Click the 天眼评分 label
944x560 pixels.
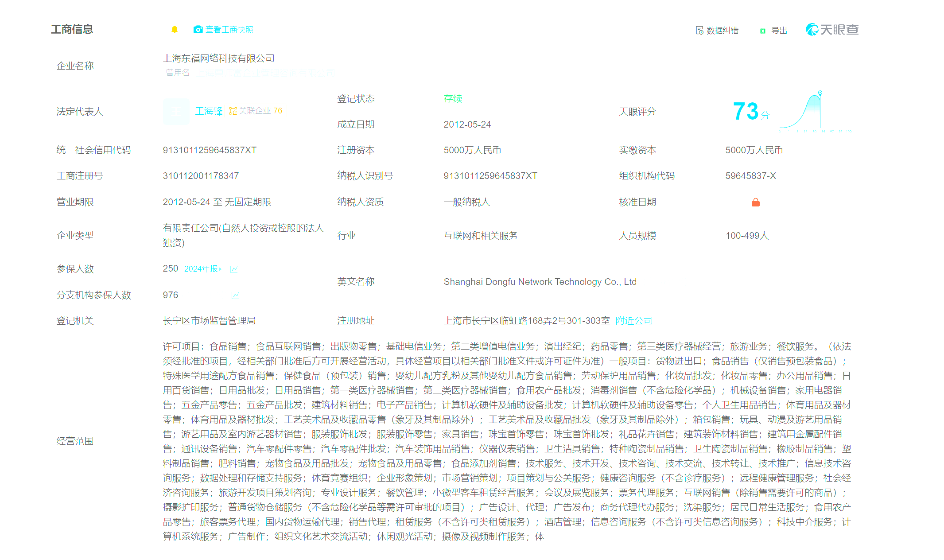(637, 112)
